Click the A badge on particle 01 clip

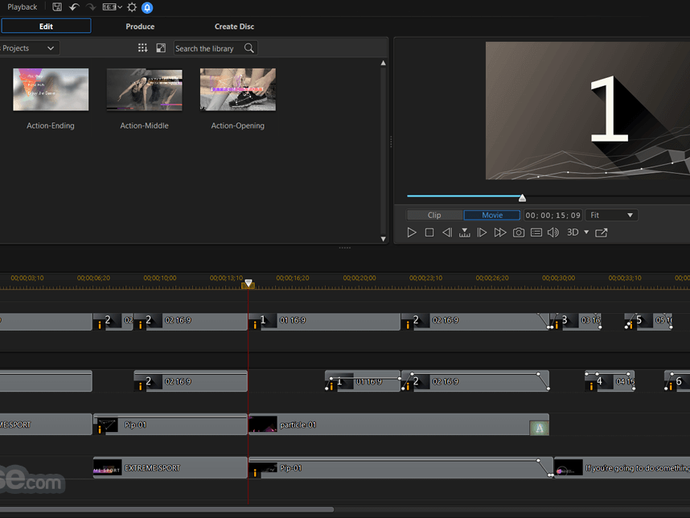pyautogui.click(x=539, y=427)
